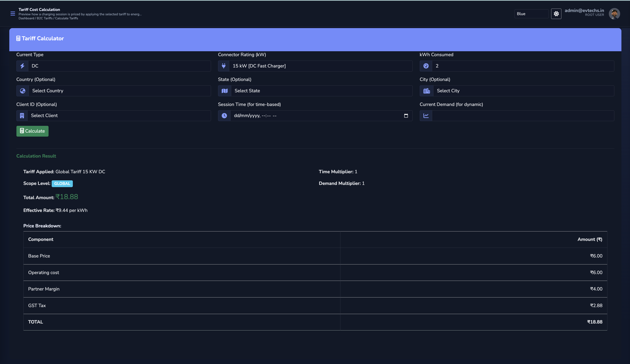The width and height of the screenshot is (630, 364).
Task: Open the Blue theme selector dropdown
Action: 531,13
